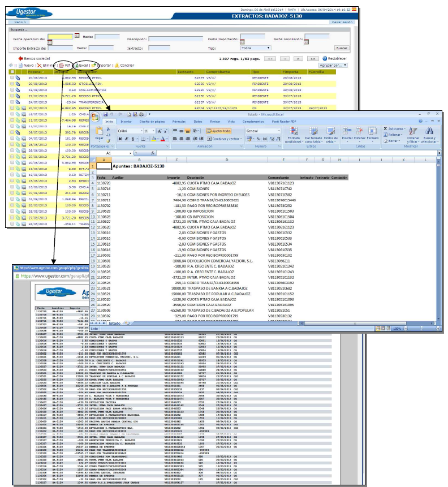Toggle Italic (K) in Excel Fuente group
448x487 pixels.
[127, 139]
